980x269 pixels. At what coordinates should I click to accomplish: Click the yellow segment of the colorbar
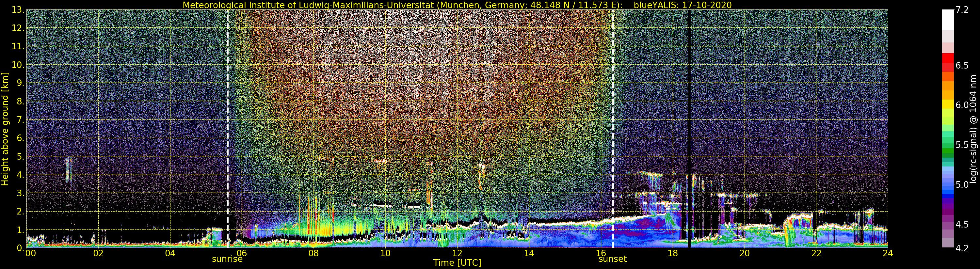[x=948, y=104]
